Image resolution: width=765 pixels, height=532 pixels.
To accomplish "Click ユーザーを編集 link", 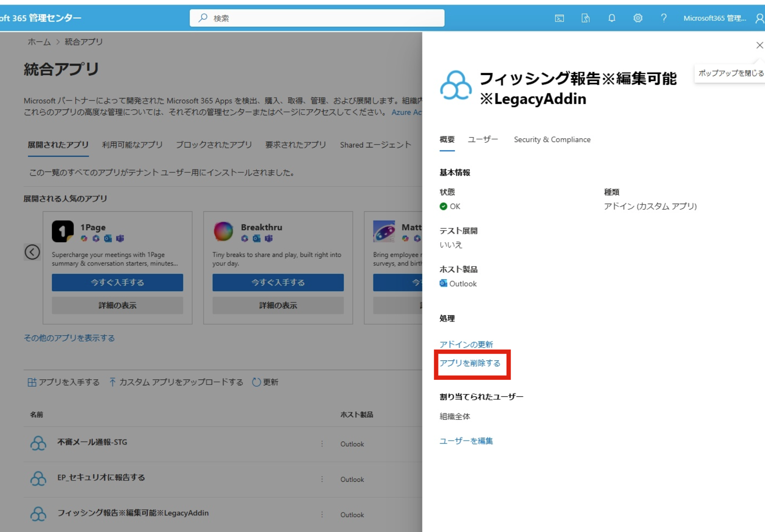I will (x=466, y=441).
